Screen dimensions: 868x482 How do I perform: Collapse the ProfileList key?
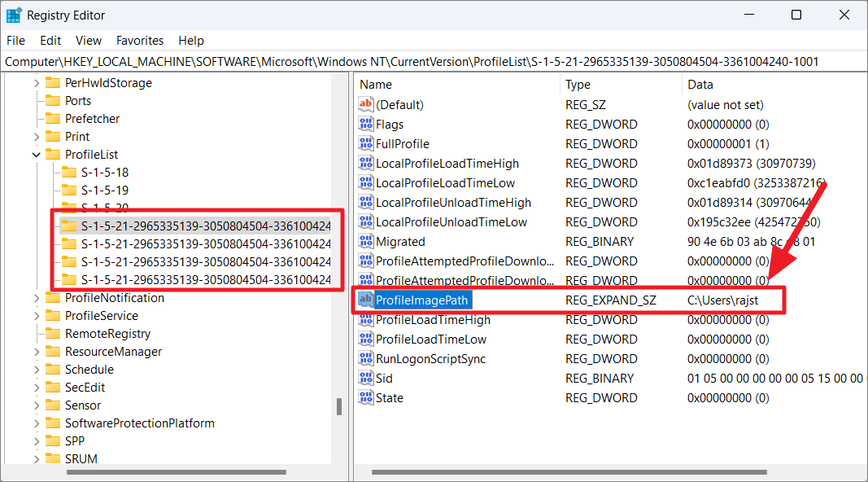click(36, 154)
